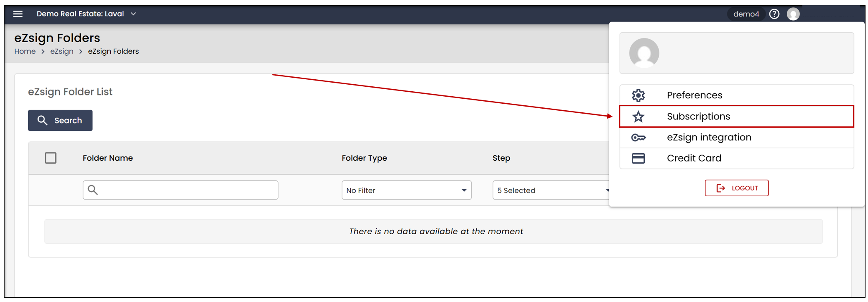Click the user avatar in top bar

(793, 14)
